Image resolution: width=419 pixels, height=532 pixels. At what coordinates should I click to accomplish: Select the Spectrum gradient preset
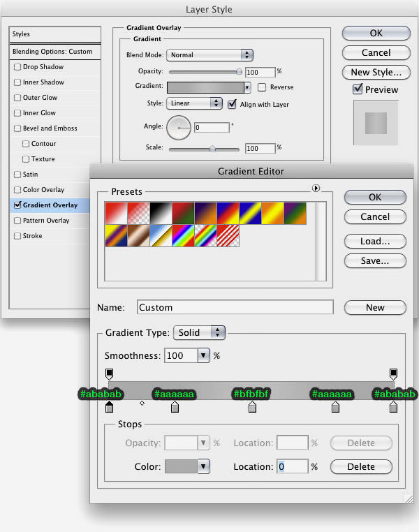click(183, 235)
